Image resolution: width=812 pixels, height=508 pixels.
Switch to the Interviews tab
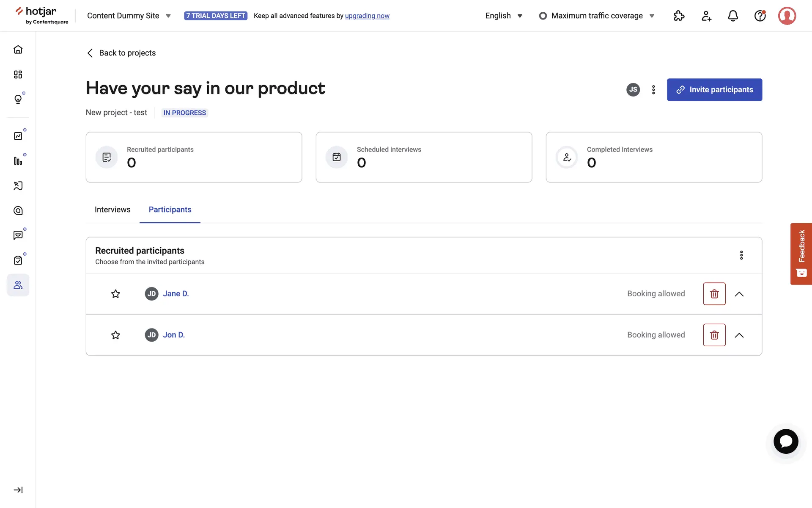[112, 210]
